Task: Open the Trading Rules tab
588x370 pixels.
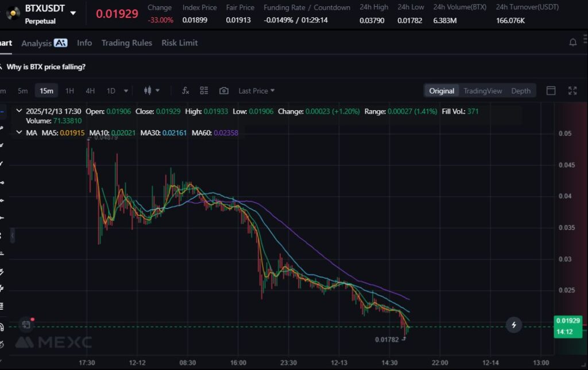Action: pos(126,43)
